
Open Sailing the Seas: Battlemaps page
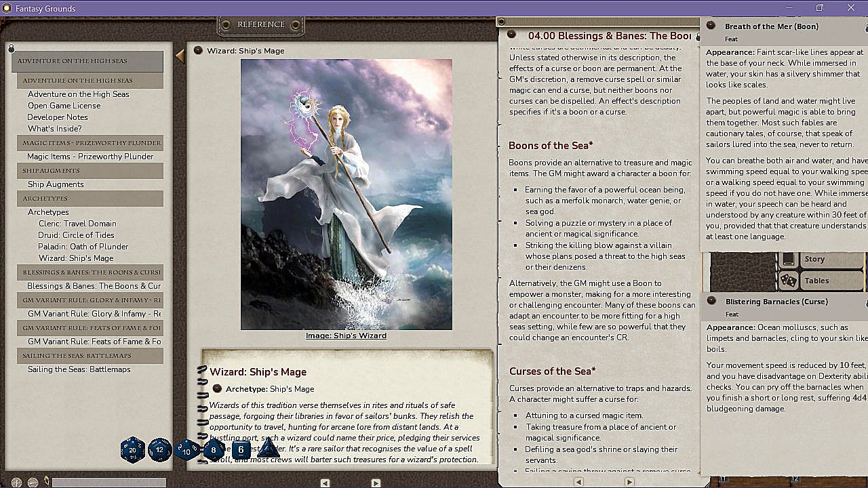coord(79,369)
